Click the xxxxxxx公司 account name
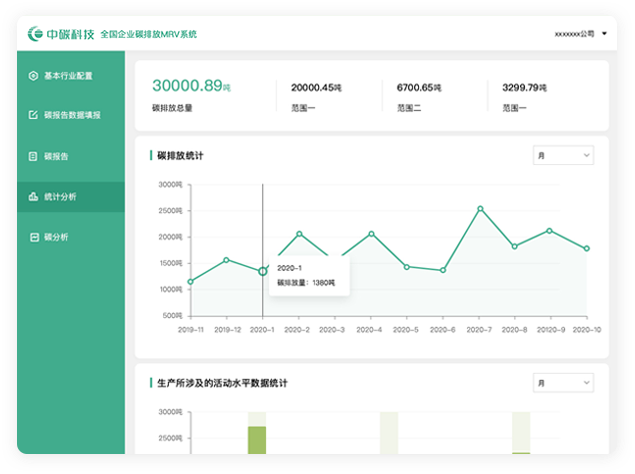The width and height of the screenshot is (635, 474). coord(574,34)
